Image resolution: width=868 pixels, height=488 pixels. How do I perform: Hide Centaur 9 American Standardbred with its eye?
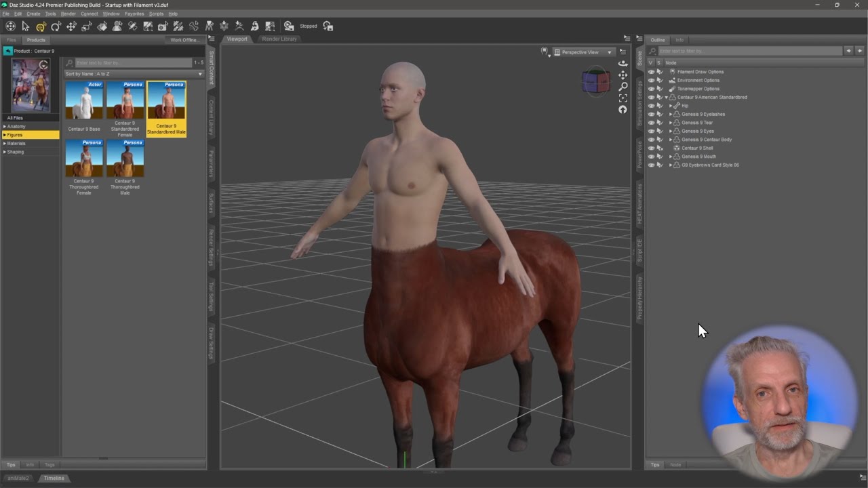pos(651,97)
